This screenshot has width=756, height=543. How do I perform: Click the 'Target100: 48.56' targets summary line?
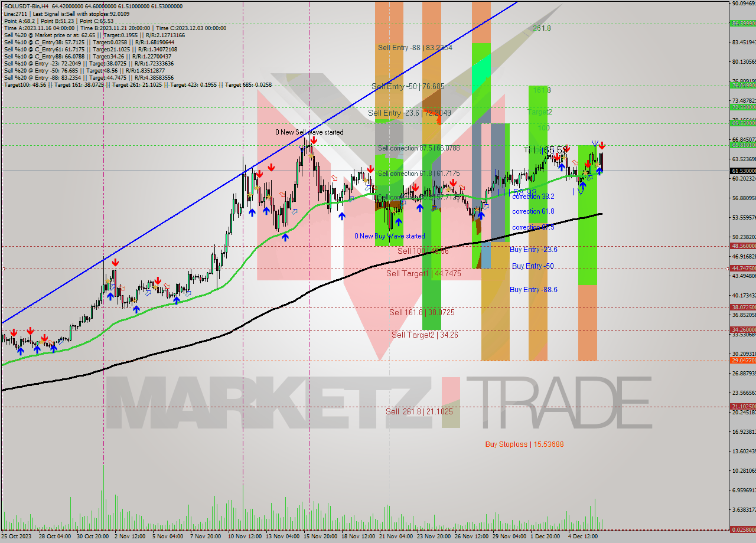(138, 84)
